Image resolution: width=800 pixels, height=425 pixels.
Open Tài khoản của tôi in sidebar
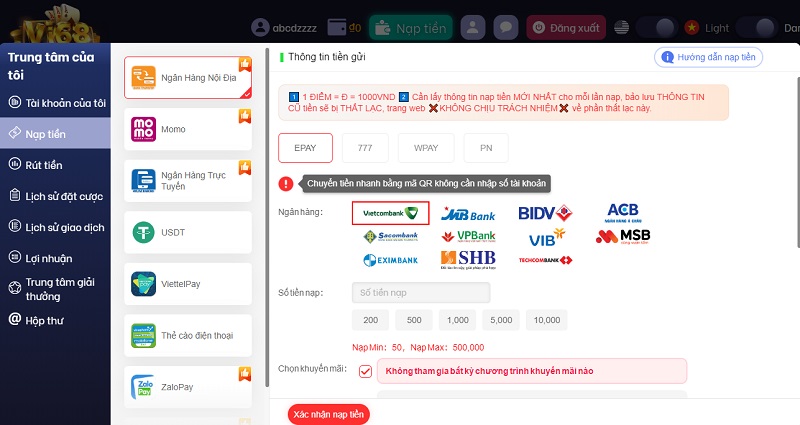pyautogui.click(x=55, y=103)
